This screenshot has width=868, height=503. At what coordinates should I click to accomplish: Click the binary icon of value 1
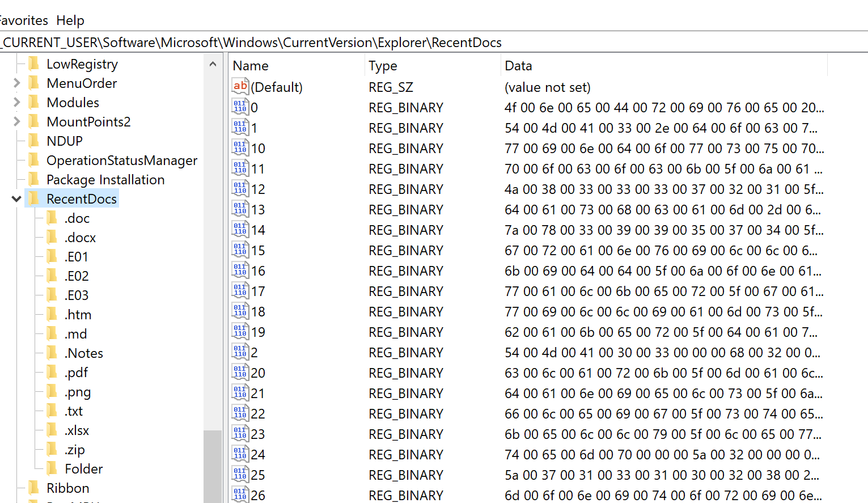[240, 127]
